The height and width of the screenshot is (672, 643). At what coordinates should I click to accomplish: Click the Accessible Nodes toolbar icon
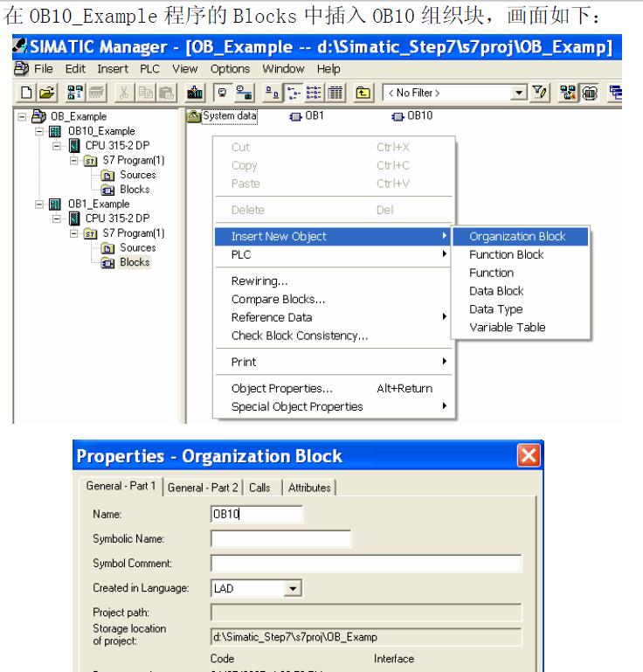[75, 93]
